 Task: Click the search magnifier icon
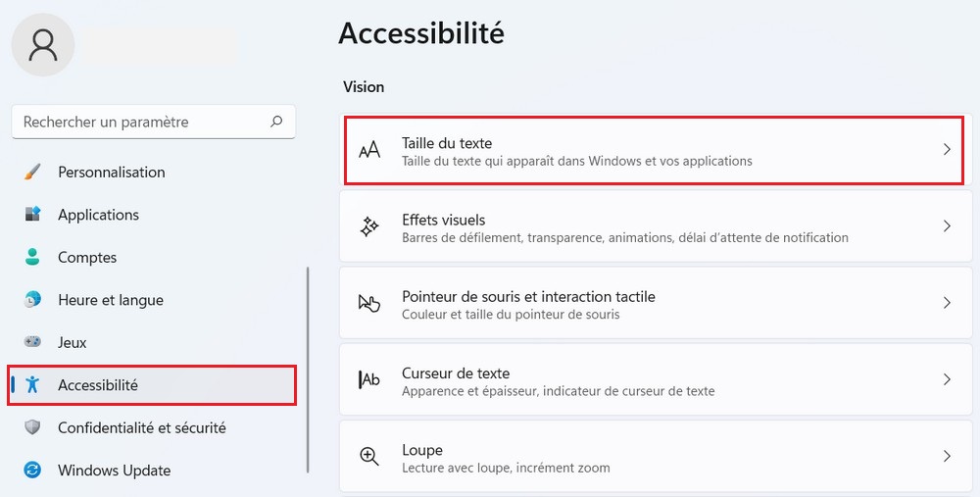point(276,122)
